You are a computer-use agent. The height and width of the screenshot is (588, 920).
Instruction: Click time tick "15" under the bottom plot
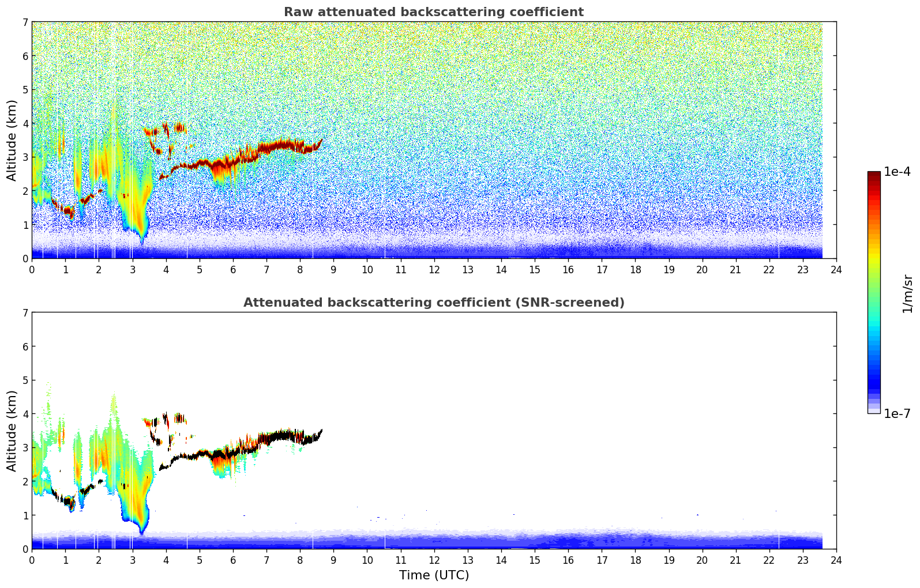point(535,560)
